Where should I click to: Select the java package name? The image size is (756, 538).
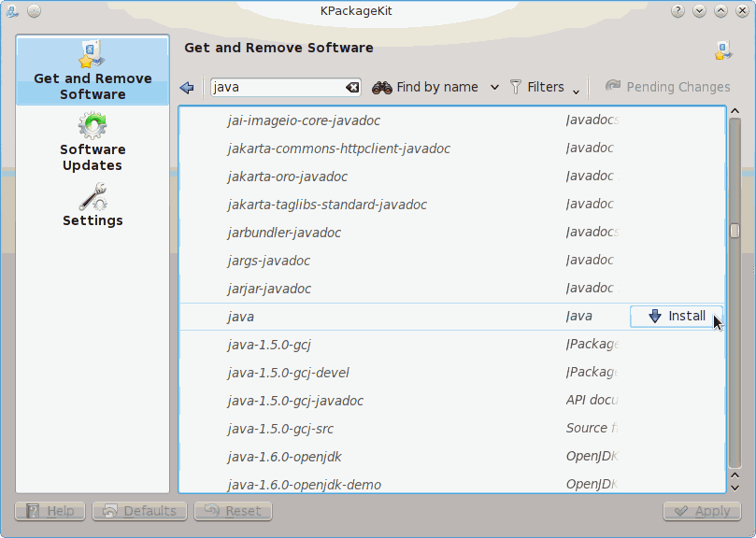pyautogui.click(x=240, y=317)
